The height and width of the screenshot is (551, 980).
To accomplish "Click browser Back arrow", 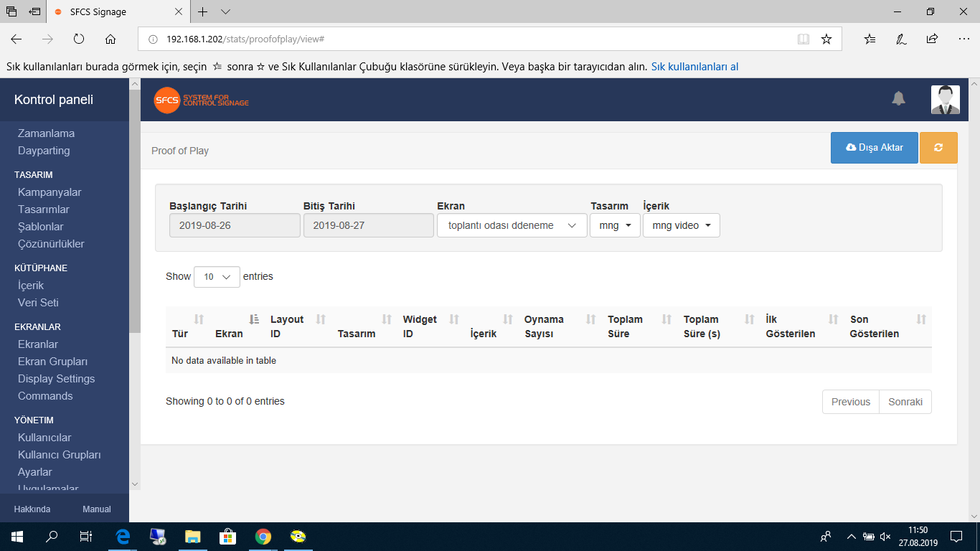I will click(17, 39).
